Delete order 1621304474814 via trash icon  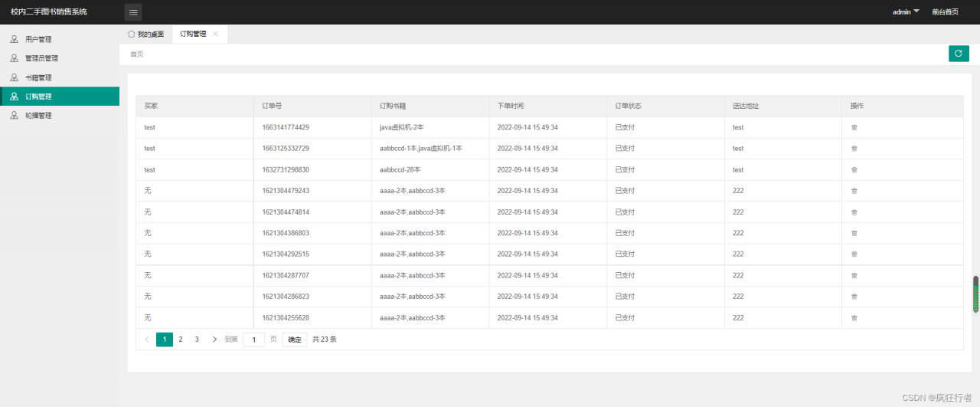tap(854, 212)
